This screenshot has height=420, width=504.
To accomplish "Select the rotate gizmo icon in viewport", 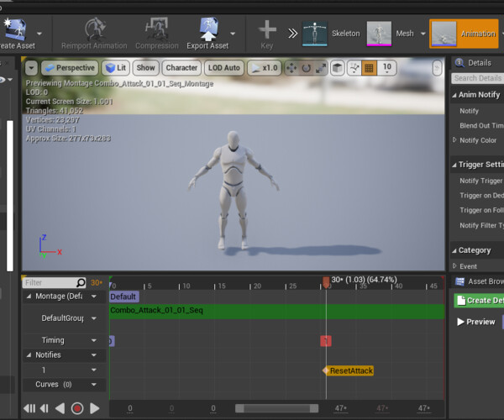I will (306, 67).
